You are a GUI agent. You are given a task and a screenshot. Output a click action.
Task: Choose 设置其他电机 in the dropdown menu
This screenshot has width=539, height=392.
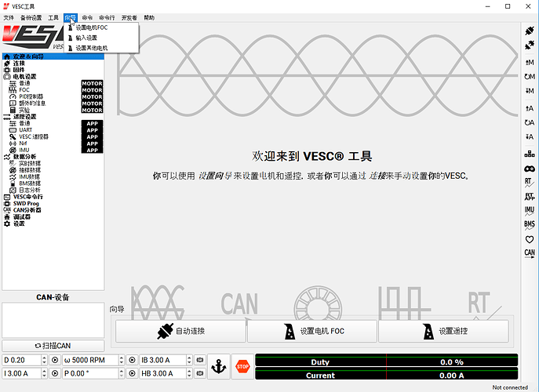tap(92, 48)
